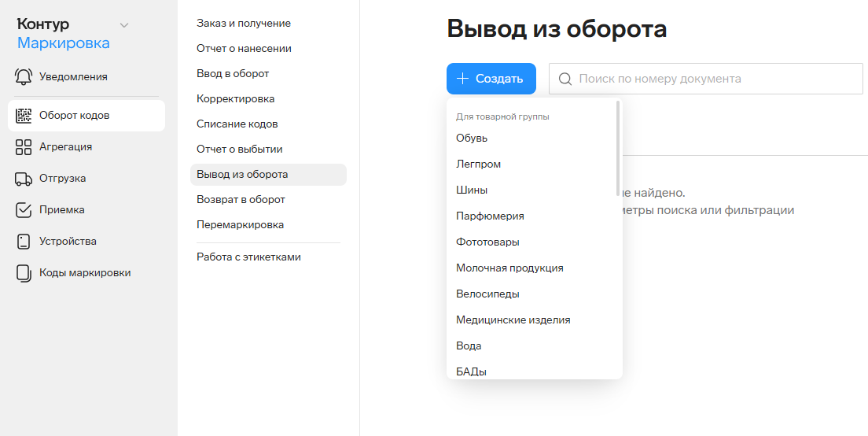Screen dimensions: 868x436
Task: Click the four-squares Агрегация icon
Action: [24, 147]
